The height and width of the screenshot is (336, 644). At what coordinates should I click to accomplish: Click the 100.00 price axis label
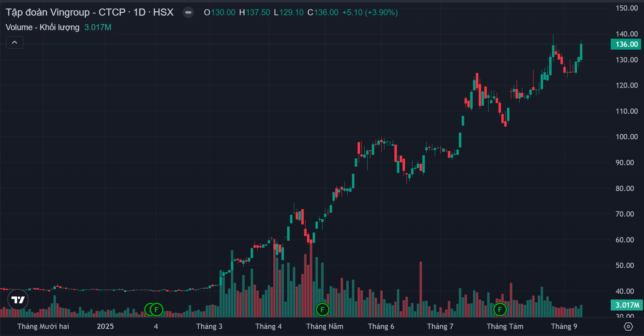[627, 137]
